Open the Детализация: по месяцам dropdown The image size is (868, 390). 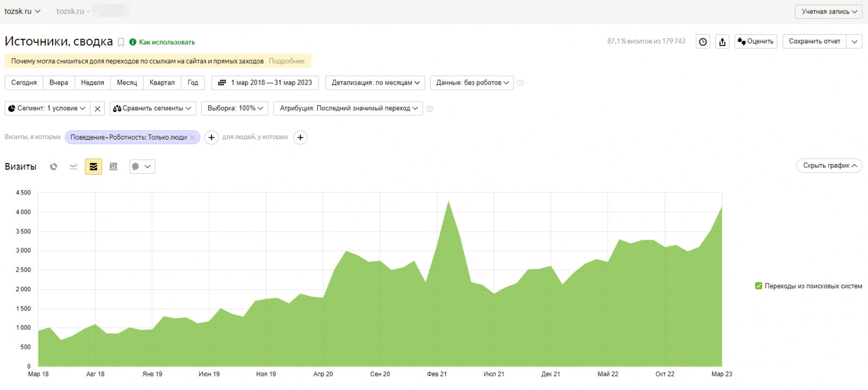pos(375,83)
